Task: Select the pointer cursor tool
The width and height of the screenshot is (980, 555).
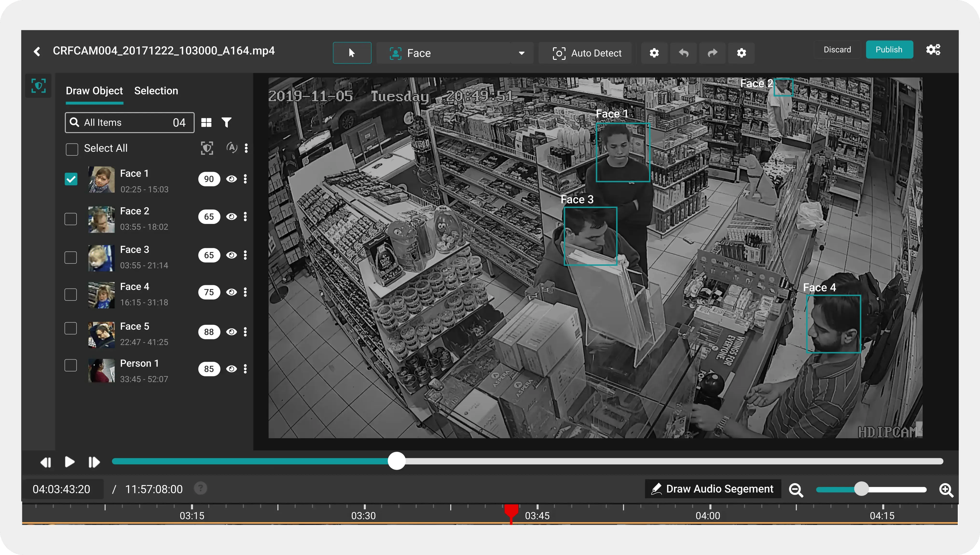Action: [x=352, y=53]
